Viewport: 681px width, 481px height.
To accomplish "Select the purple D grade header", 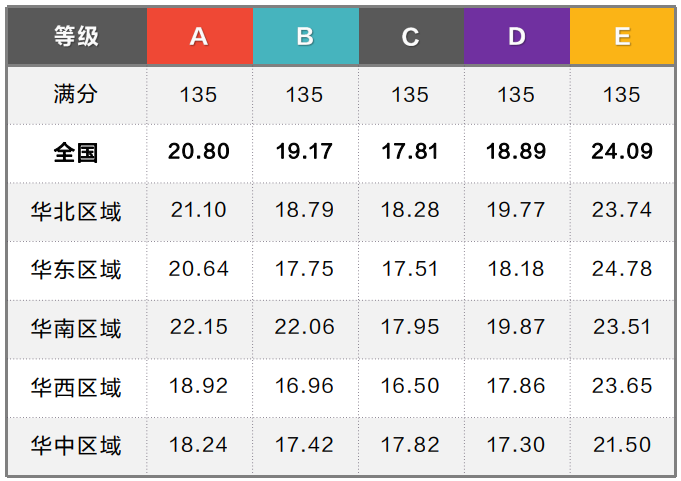I will (516, 37).
